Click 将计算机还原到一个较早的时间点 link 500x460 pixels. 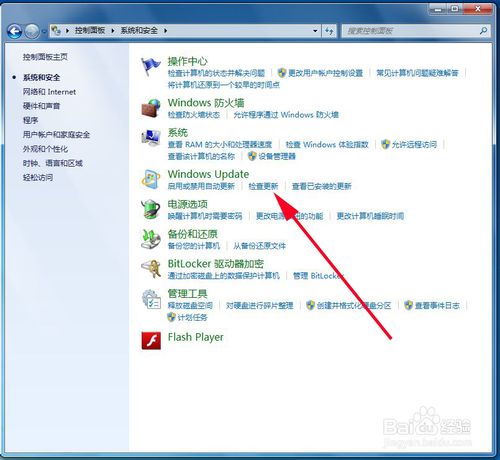coord(224,85)
